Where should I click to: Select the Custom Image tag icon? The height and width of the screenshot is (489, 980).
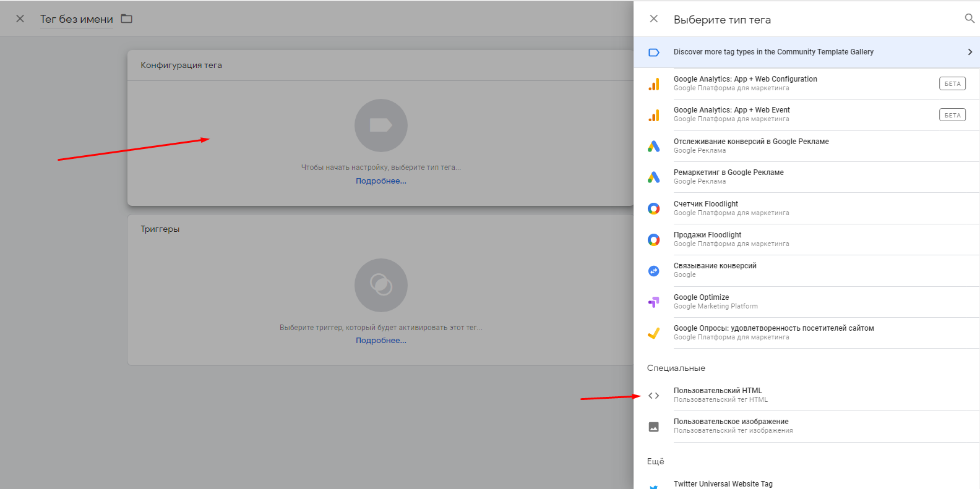(x=653, y=427)
